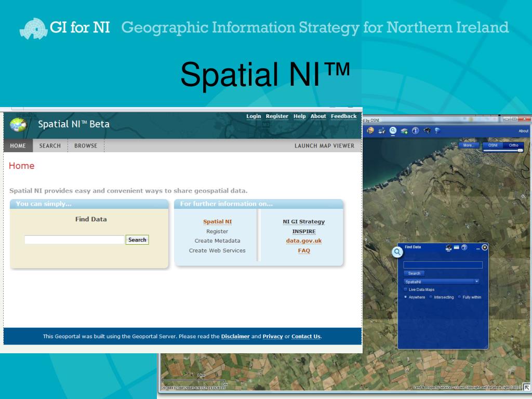Open the Help link in the header
Image resolution: width=532 pixels, height=399 pixels.
(300, 116)
